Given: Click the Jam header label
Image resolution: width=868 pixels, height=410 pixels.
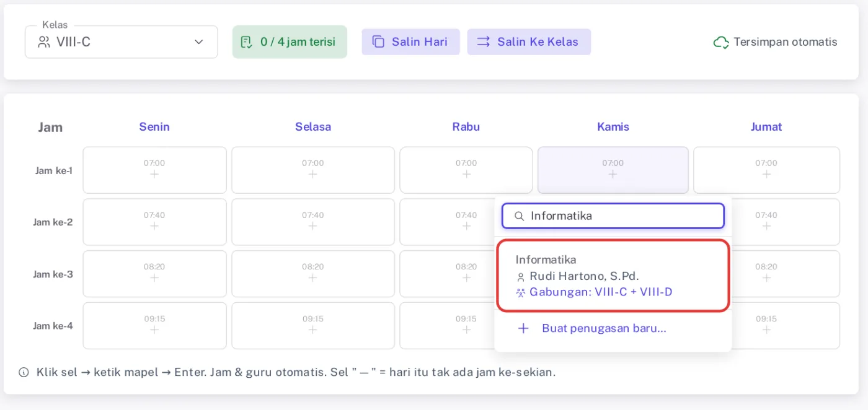Looking at the screenshot, I should click(50, 128).
